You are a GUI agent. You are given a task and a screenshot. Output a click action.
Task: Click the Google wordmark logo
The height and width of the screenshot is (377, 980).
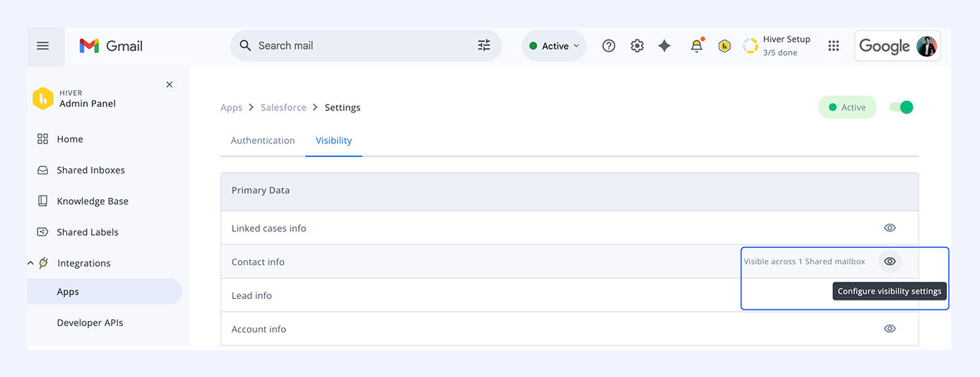pos(884,46)
